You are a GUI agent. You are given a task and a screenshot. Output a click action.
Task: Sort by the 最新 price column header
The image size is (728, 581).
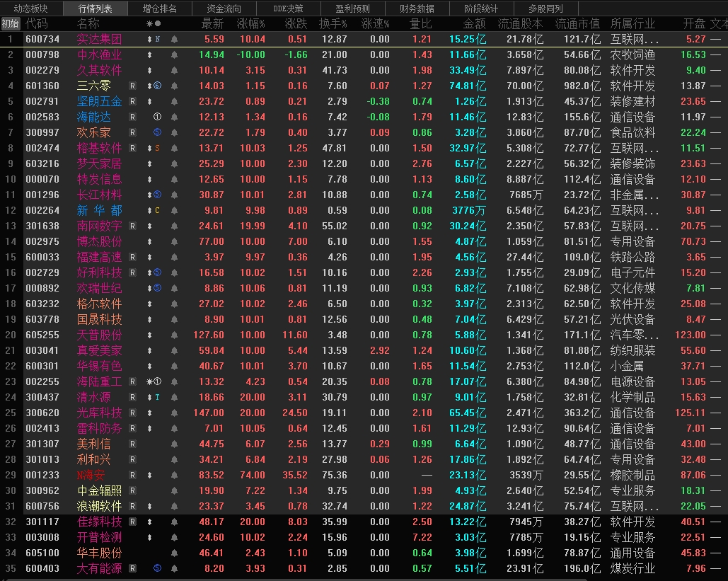tap(212, 23)
